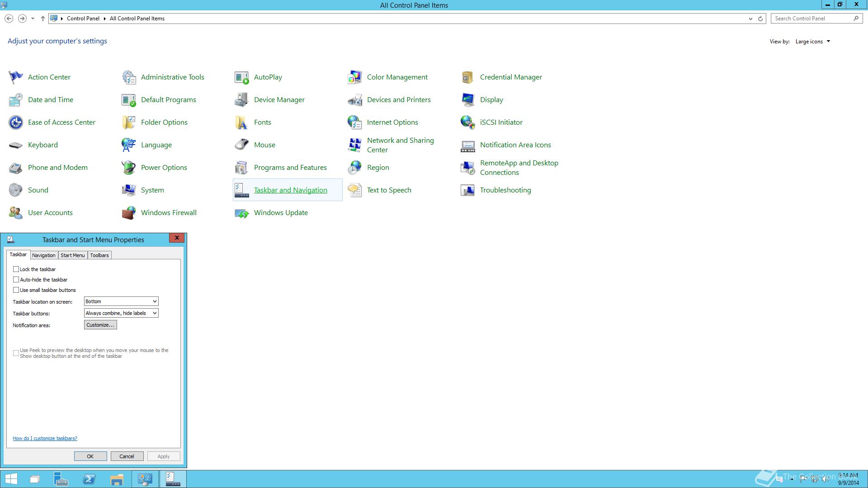Expand the Control Panel breadcrumb arrow

[x=105, y=19]
